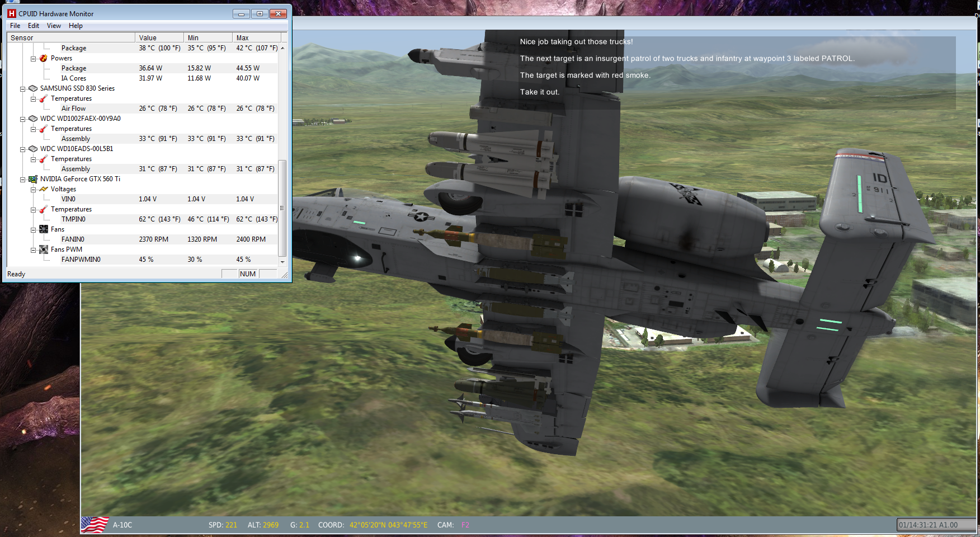Click the Sensor column header
Screen dimensions: 980x537
(x=71, y=37)
